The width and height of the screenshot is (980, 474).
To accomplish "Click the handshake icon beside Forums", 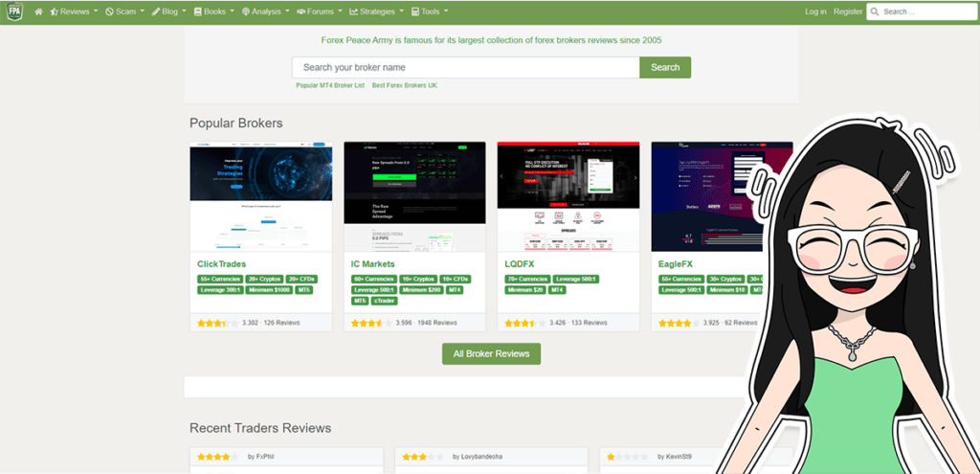I will (301, 11).
